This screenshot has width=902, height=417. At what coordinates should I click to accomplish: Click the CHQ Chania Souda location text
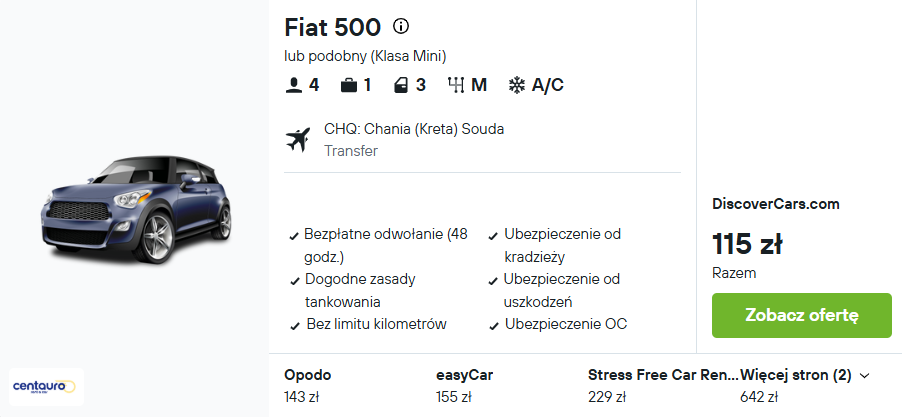414,129
